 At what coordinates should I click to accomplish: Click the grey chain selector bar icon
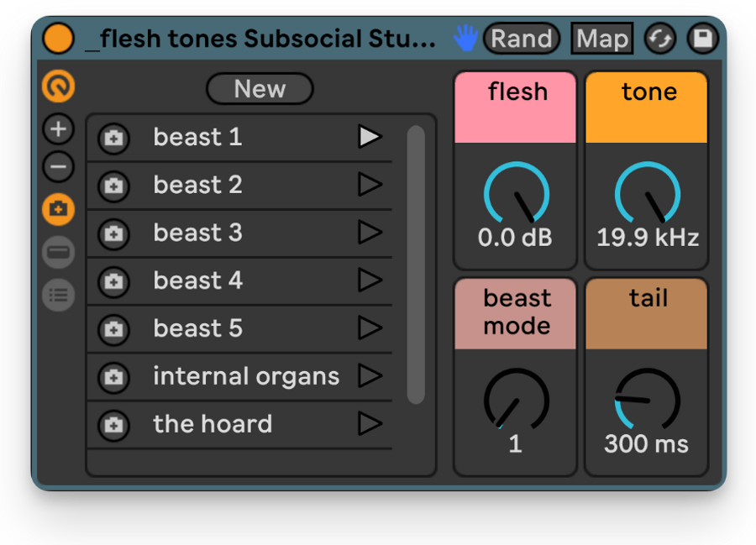click(x=58, y=252)
